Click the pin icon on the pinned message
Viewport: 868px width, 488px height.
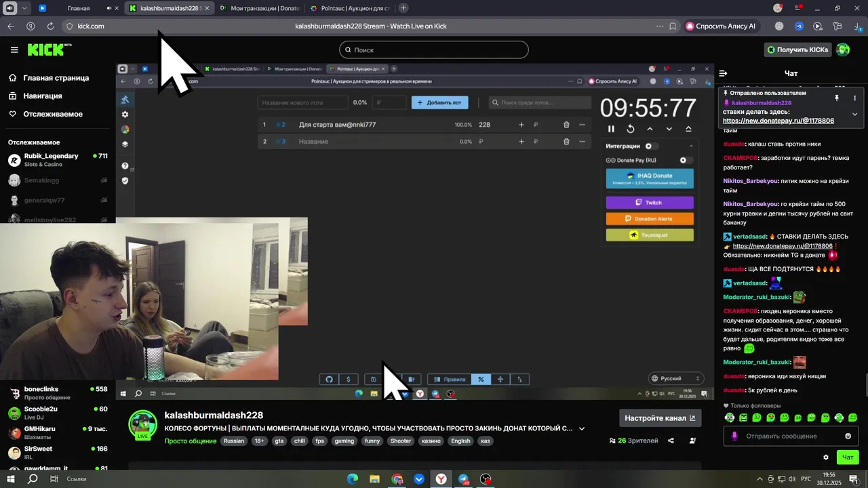click(836, 98)
